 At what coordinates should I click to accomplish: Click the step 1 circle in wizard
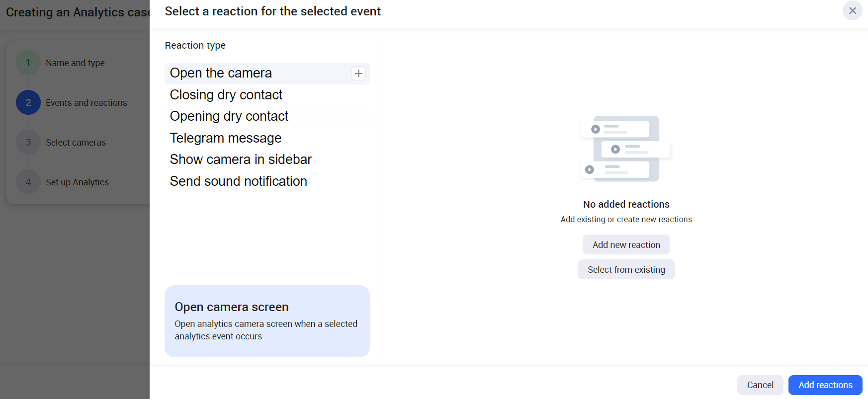[x=28, y=63]
